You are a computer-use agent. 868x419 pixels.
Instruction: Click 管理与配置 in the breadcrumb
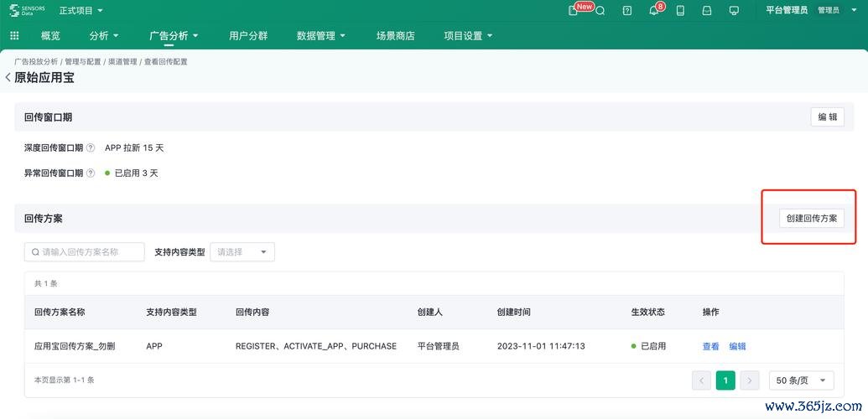[x=83, y=62]
